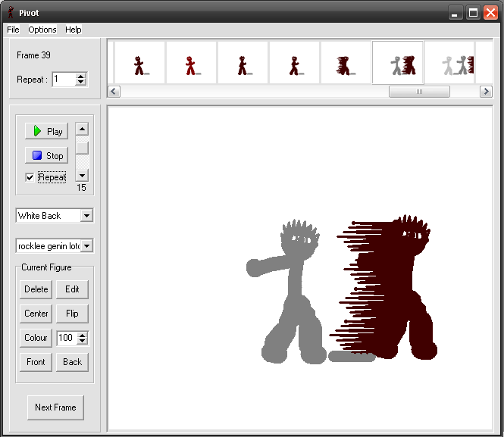Expand the White Back background dropdown
The height and width of the screenshot is (437, 504).
coord(87,216)
